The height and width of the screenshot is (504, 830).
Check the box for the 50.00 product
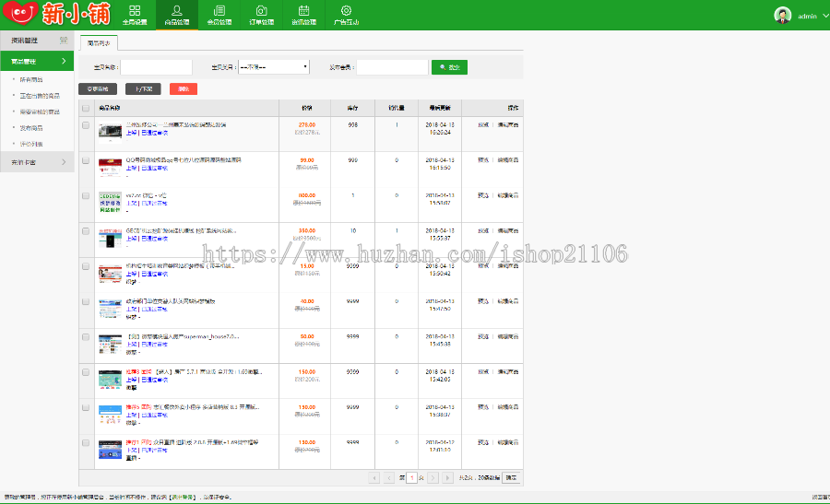point(86,337)
